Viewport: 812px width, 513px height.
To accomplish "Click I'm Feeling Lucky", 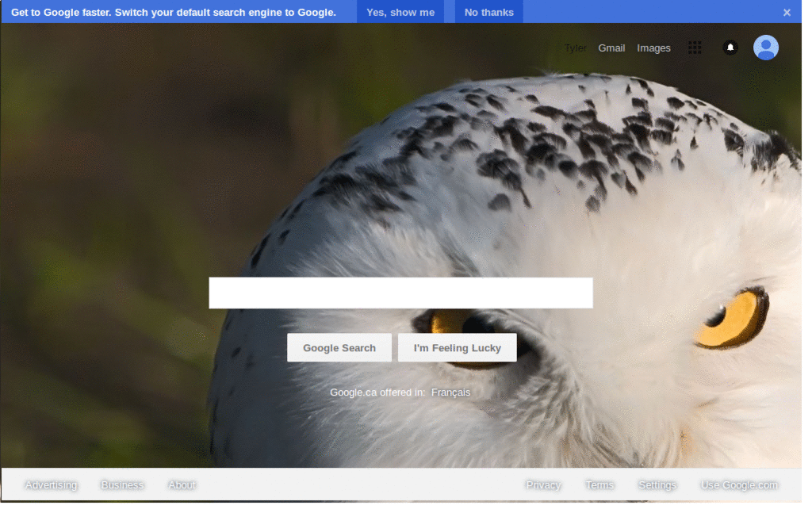I will (x=458, y=347).
